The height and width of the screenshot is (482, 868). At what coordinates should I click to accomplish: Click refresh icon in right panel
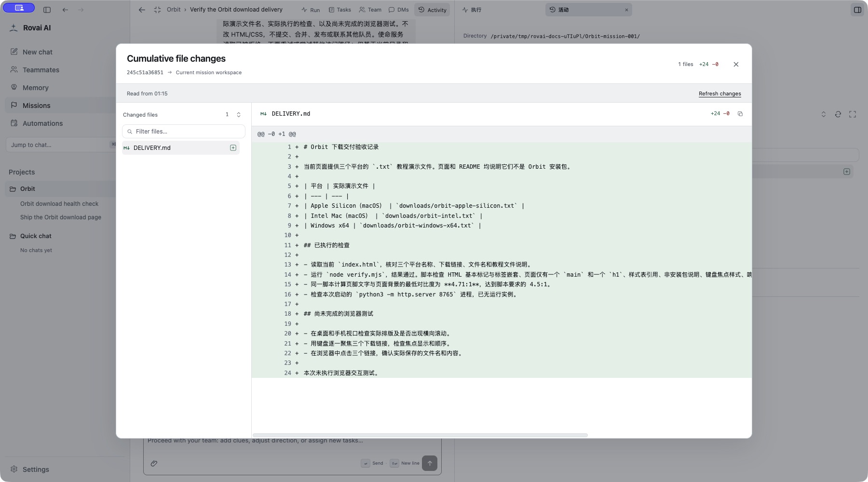coord(838,114)
